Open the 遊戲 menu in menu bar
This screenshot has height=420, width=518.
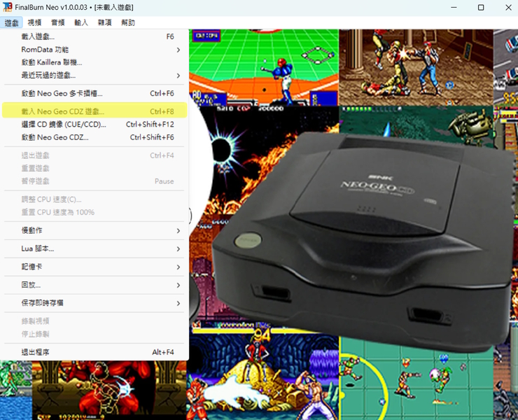pyautogui.click(x=12, y=23)
